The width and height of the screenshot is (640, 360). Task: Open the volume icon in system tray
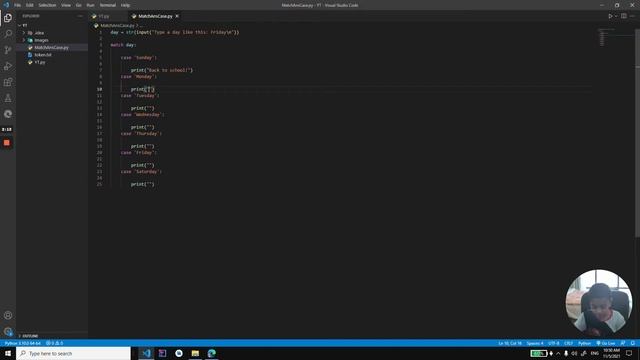point(574,353)
